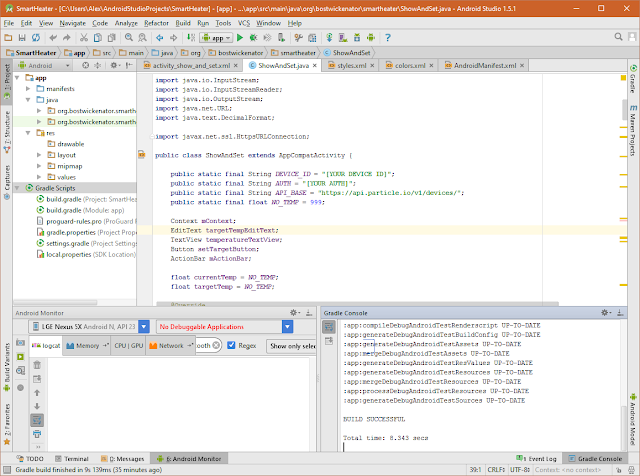Click the Search Everywhere magnifier
The width and height of the screenshot is (640, 476).
618,37
